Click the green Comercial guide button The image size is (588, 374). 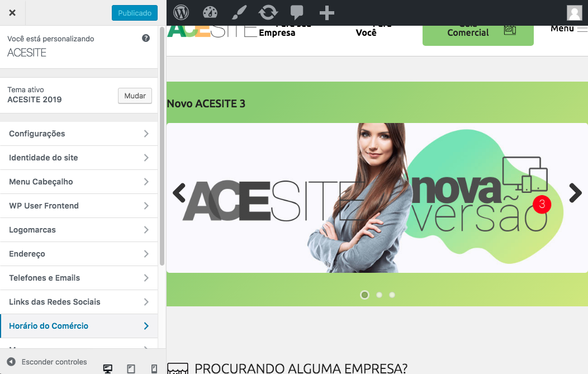click(478, 35)
